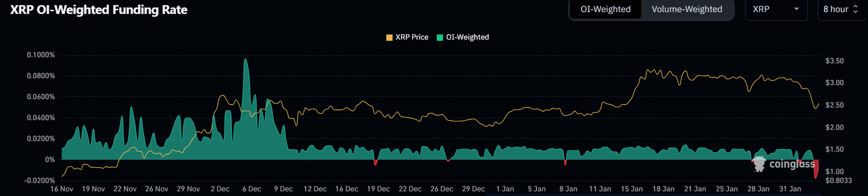Click the 9 Dec date label
Image resolution: width=868 pixels, height=196 pixels.
click(x=283, y=189)
